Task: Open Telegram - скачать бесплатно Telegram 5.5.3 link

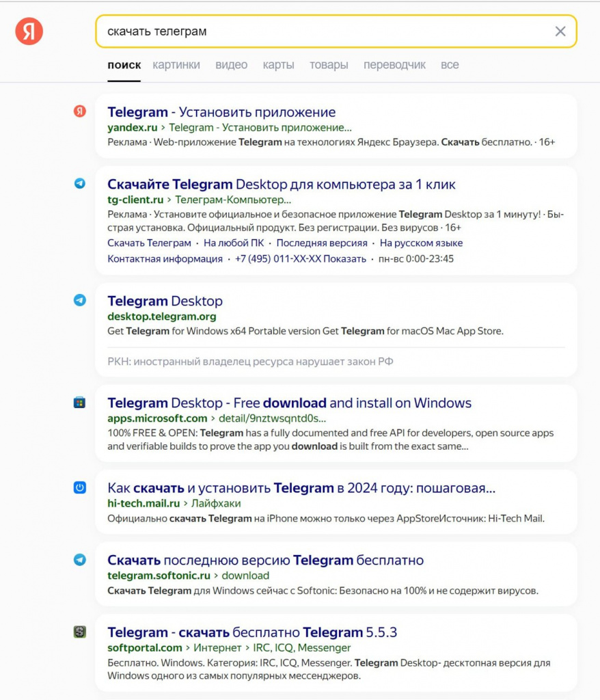Action: pyautogui.click(x=252, y=632)
